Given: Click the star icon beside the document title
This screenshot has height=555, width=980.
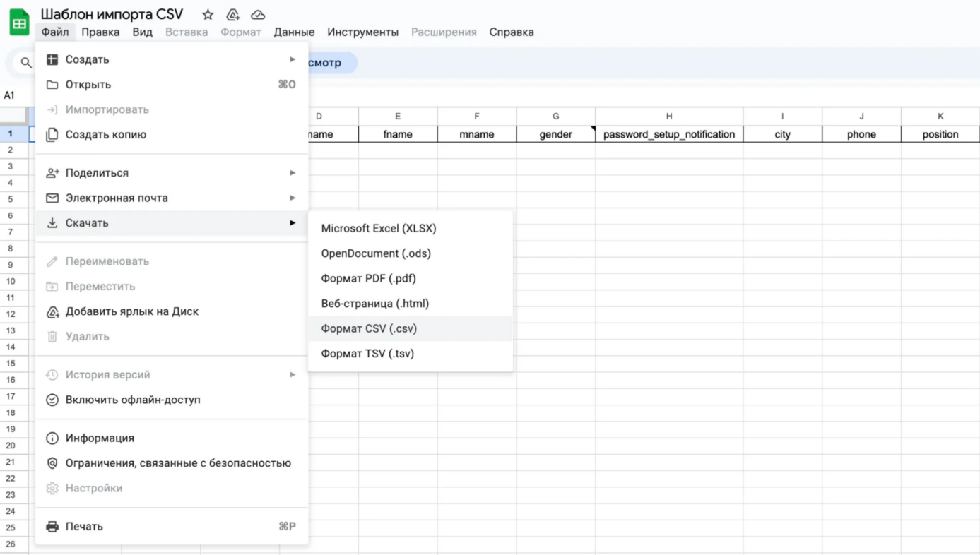Looking at the screenshot, I should click(208, 15).
